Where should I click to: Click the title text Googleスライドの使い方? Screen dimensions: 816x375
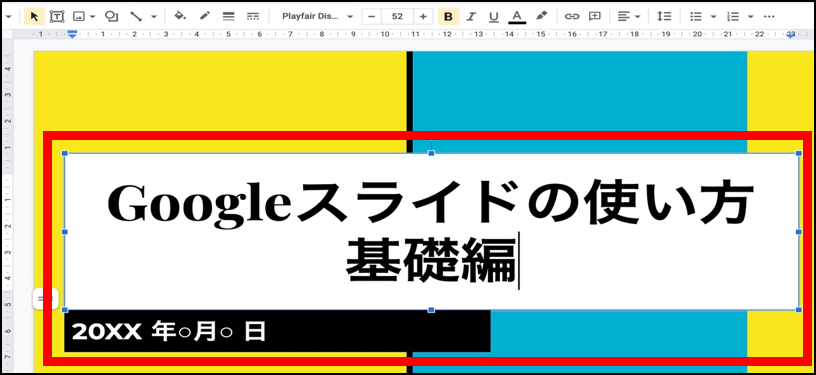[430, 202]
